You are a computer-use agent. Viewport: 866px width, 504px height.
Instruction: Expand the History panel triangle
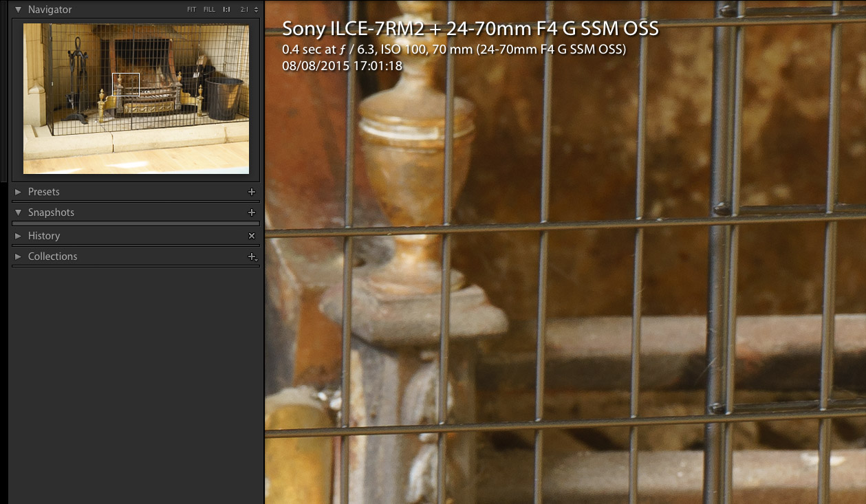tap(19, 236)
